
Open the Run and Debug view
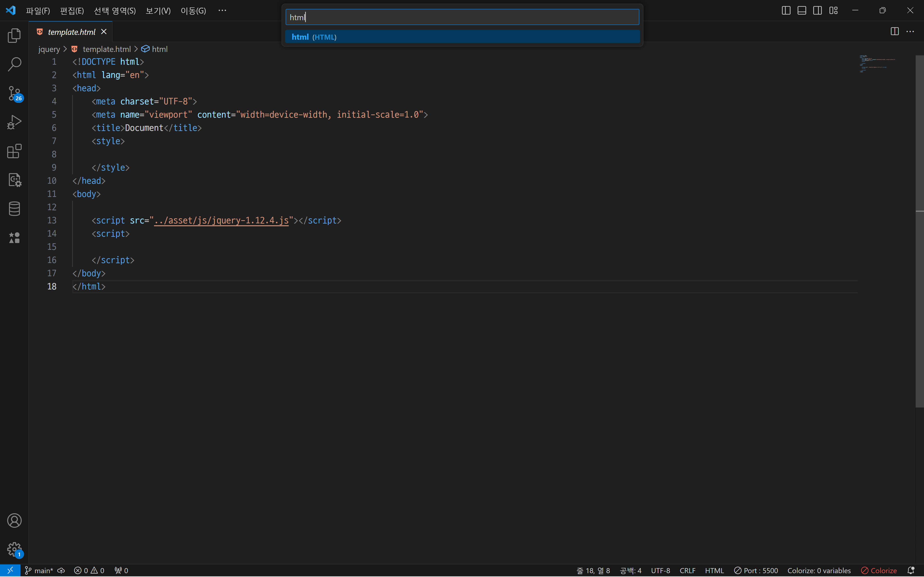14,123
